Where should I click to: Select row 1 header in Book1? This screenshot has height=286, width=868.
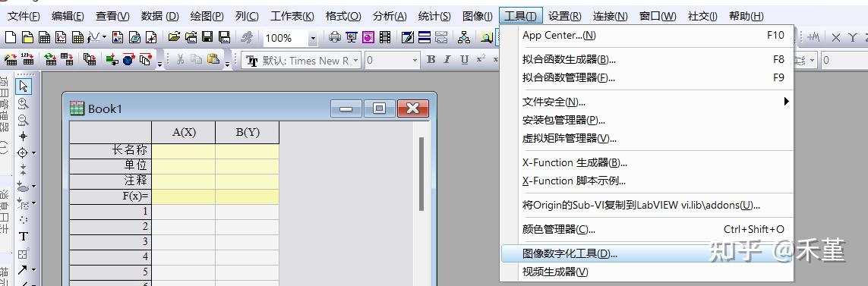pos(111,212)
